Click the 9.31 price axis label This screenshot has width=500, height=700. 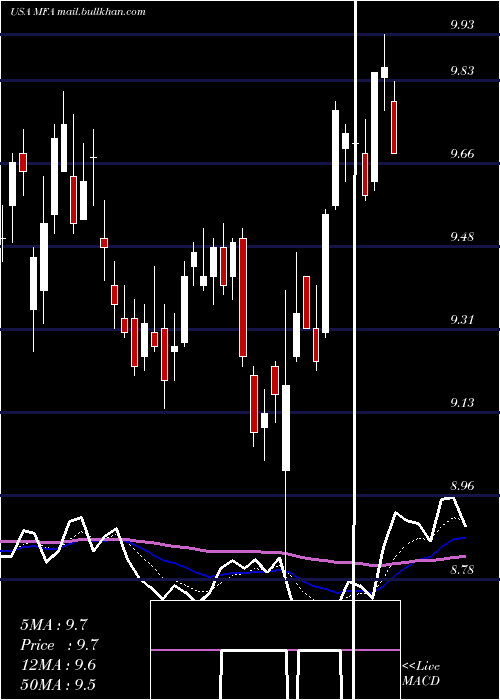click(462, 320)
